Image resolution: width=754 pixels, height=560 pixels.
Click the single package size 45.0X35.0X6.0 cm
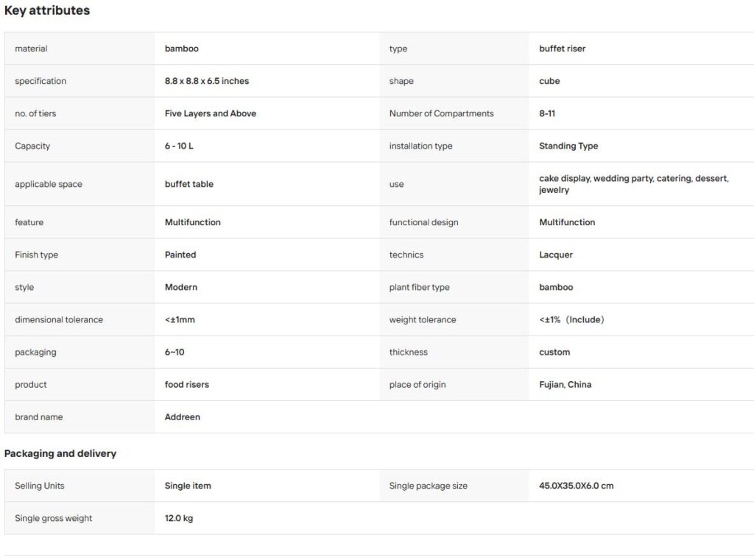576,486
